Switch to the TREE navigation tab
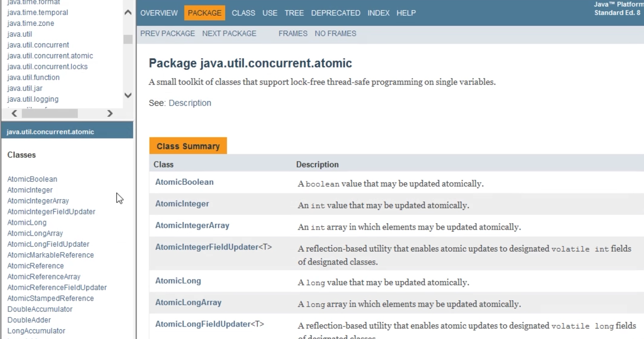This screenshot has height=339, width=644. (294, 13)
